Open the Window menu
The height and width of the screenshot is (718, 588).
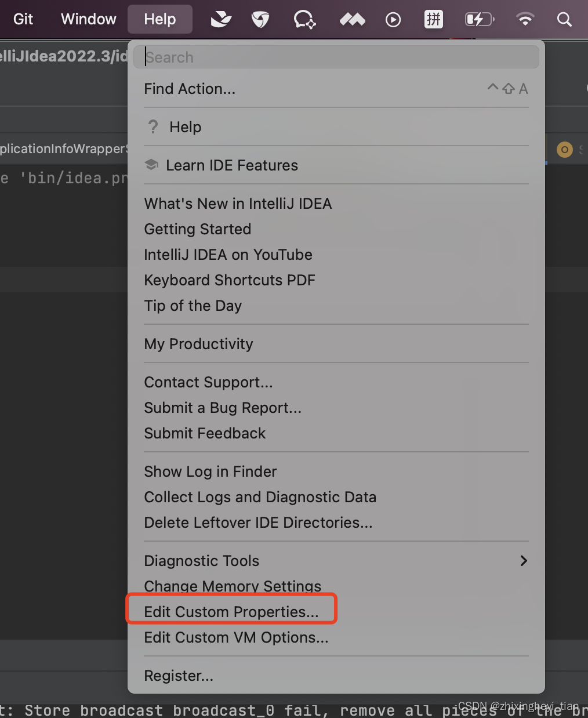coord(89,19)
